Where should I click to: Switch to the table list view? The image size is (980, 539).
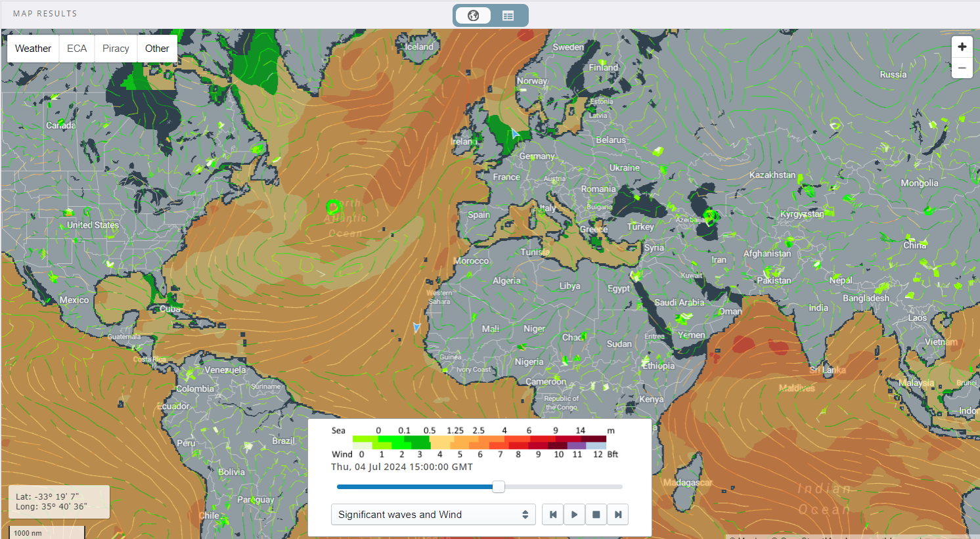[508, 15]
